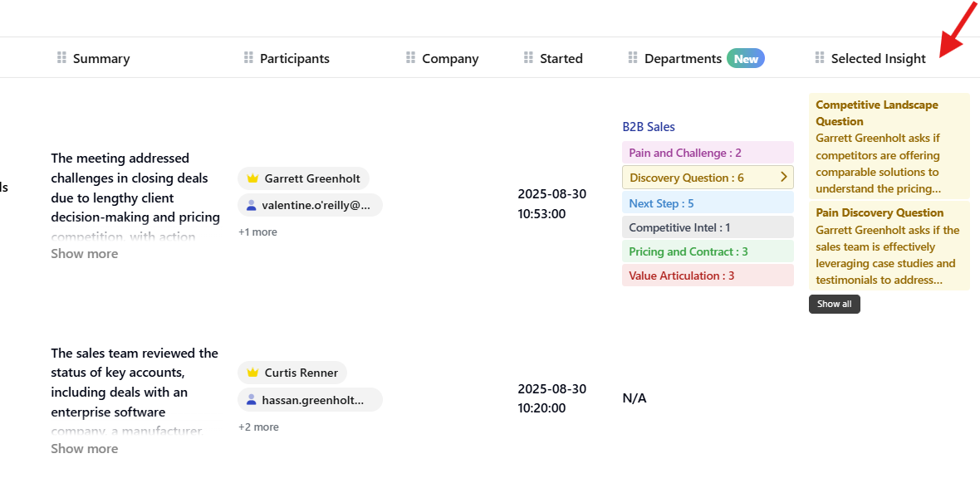This screenshot has width=980, height=478.
Task: Show the +2 more participants
Action: (258, 427)
